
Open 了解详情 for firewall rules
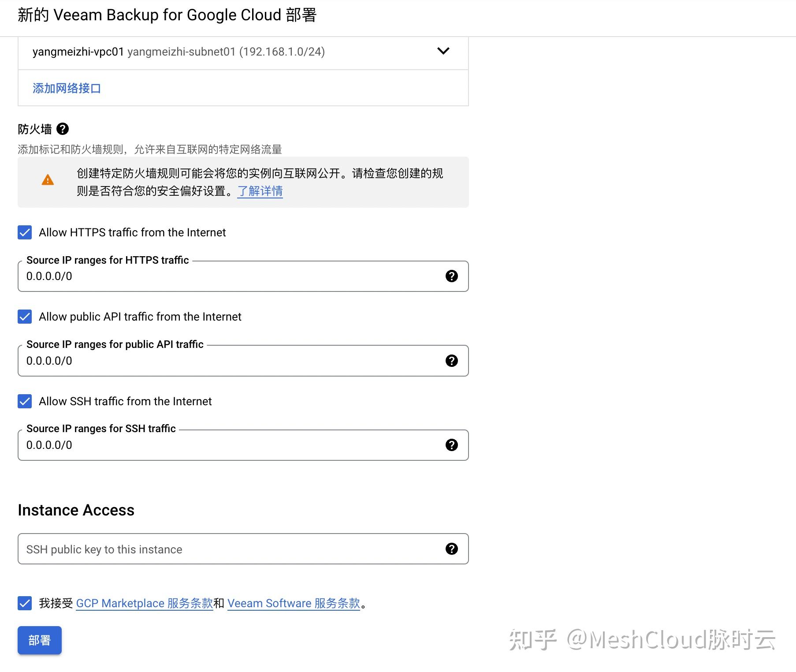click(x=260, y=191)
